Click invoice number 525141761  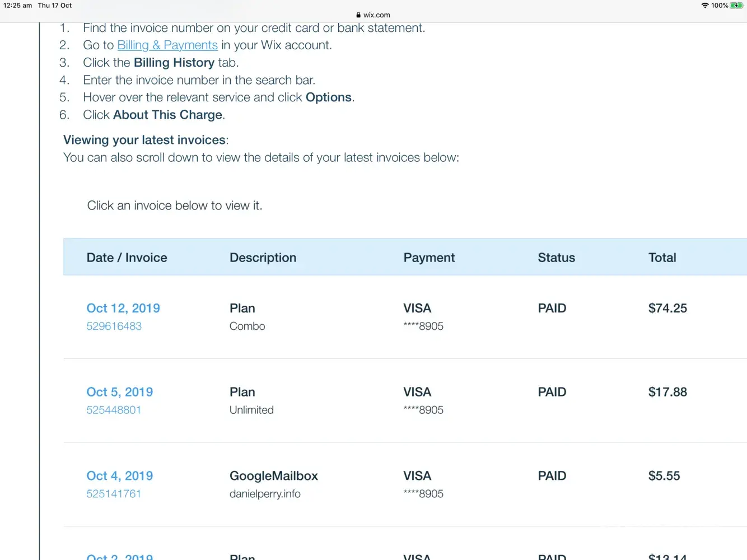(113, 494)
